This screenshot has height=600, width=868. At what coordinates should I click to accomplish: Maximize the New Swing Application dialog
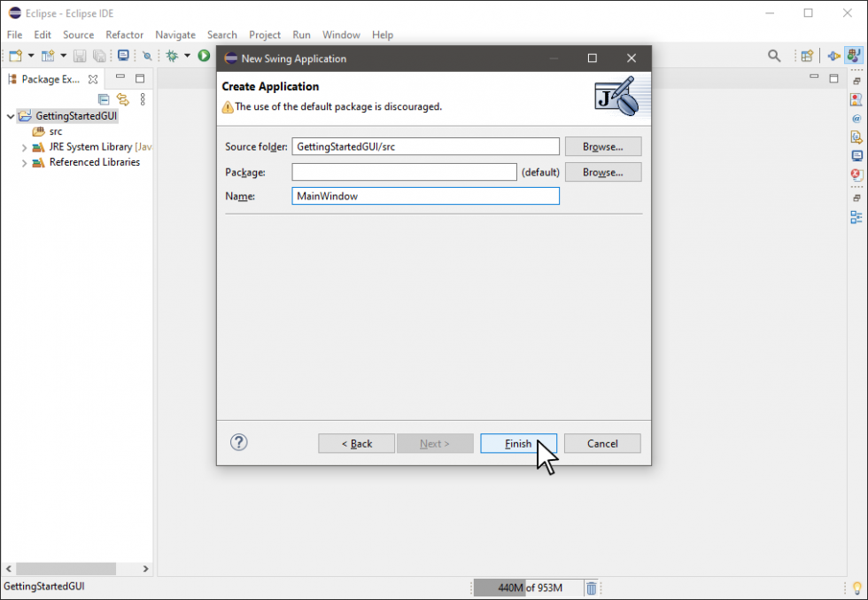click(593, 58)
